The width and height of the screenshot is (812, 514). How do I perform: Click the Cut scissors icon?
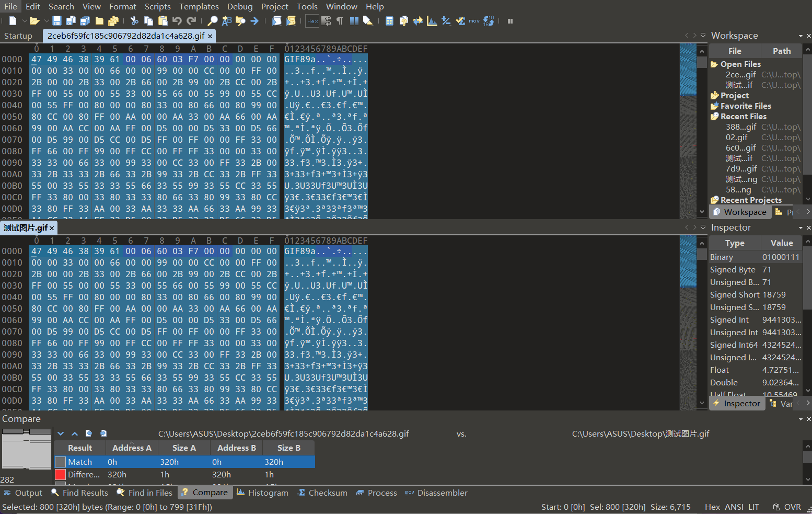click(x=134, y=21)
